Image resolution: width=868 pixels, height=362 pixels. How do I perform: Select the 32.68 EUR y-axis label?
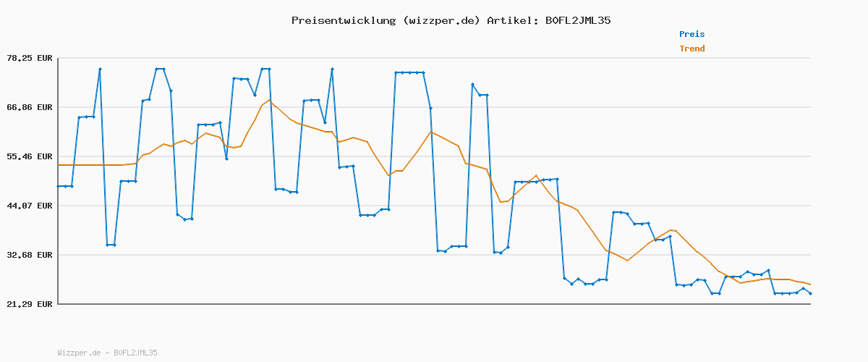click(x=29, y=255)
